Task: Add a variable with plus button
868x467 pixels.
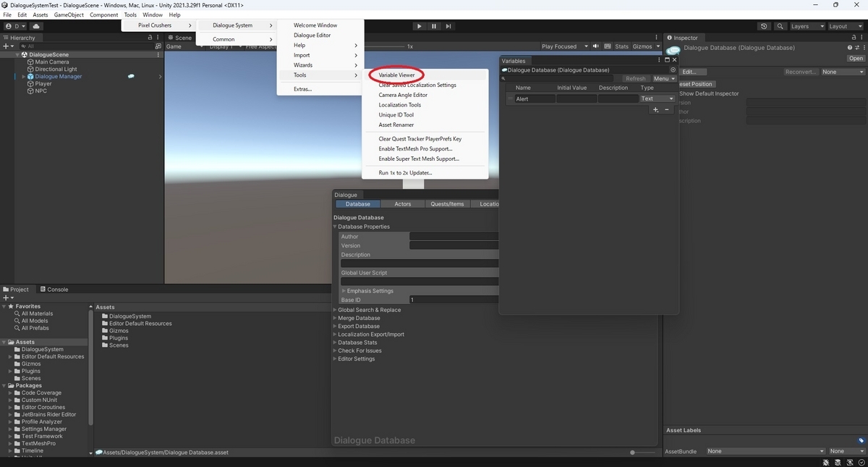Action: click(655, 109)
